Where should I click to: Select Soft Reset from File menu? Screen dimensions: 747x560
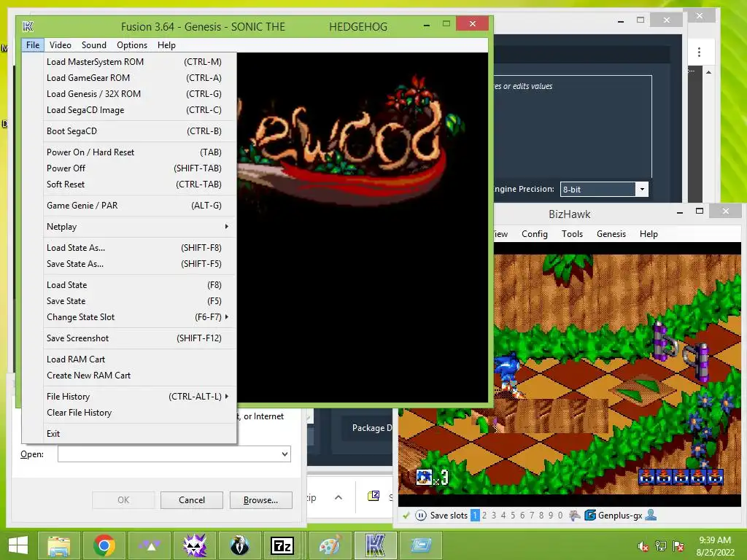point(138,184)
